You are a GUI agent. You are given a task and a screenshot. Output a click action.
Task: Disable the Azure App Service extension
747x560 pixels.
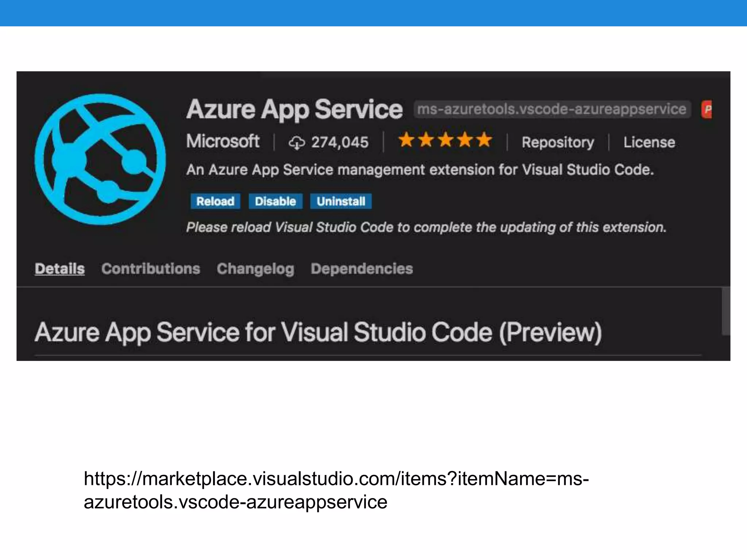tap(275, 201)
